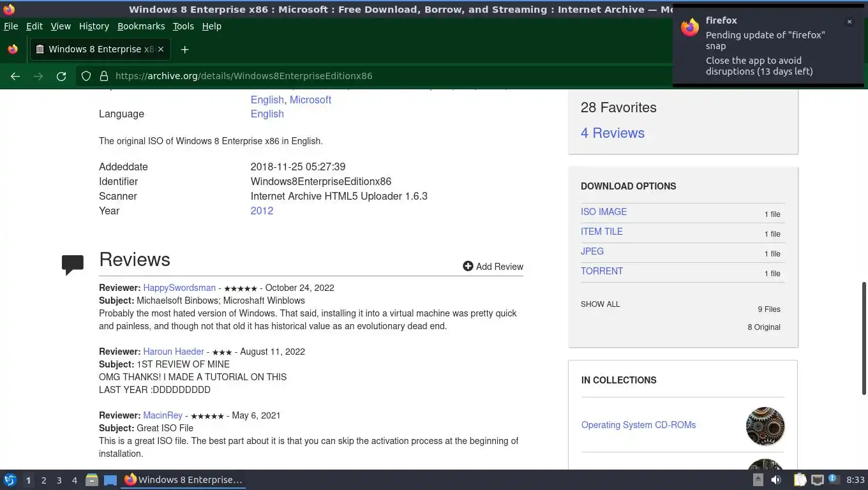Click the forward navigation arrow
Screen dimensions: 868x490
(38, 76)
